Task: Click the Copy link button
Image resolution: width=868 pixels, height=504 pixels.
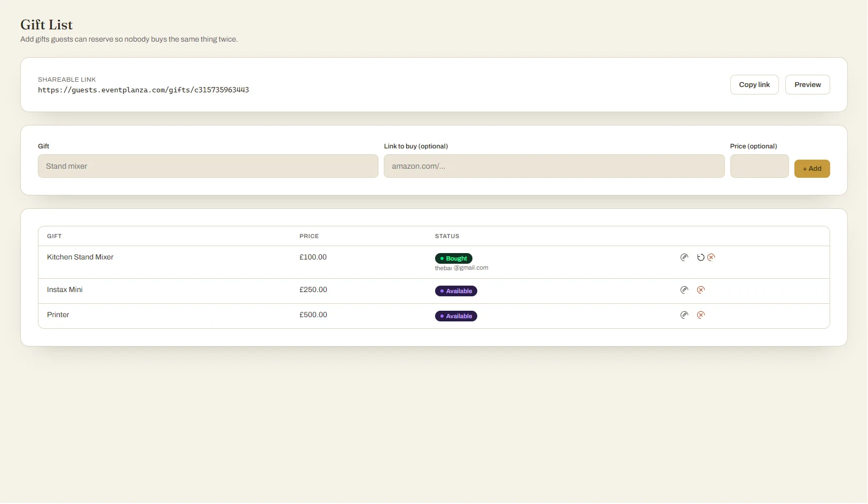Action: [x=754, y=85]
